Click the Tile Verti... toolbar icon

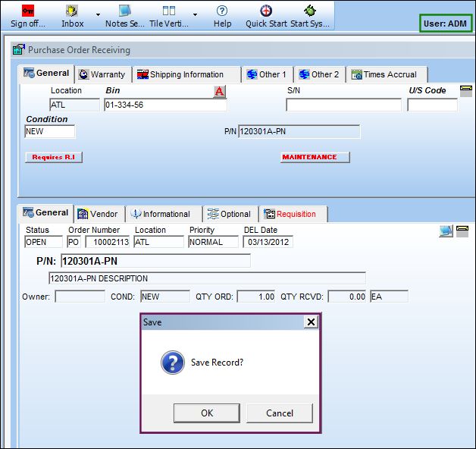(169, 11)
